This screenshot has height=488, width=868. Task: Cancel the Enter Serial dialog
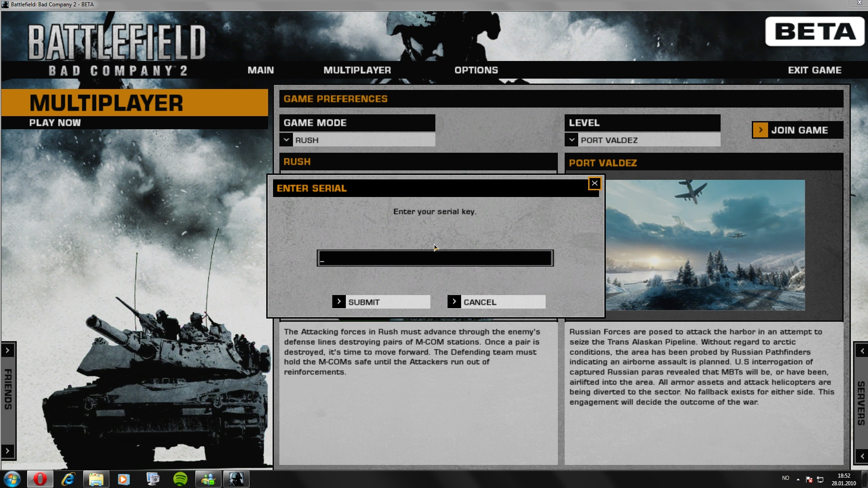(496, 302)
